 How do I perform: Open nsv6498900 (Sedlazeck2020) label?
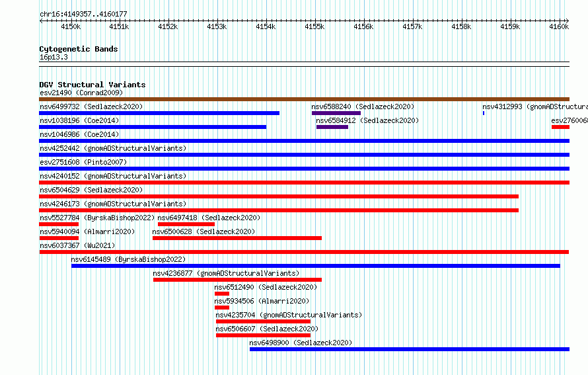pos(301,343)
